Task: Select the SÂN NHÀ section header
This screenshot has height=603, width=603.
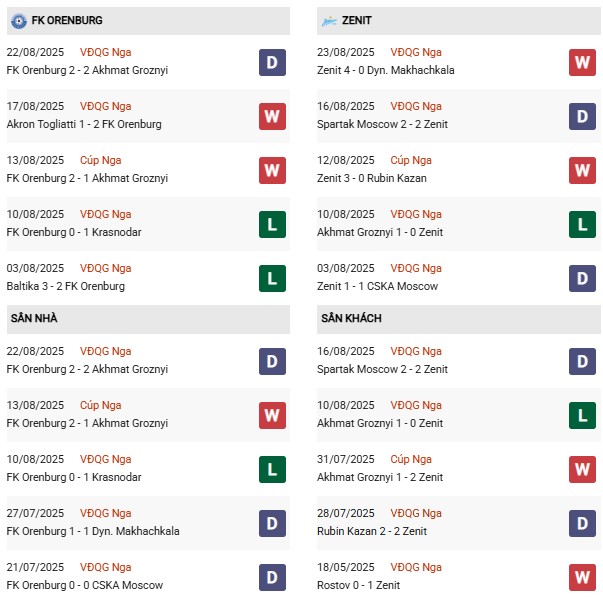Action: [148, 319]
